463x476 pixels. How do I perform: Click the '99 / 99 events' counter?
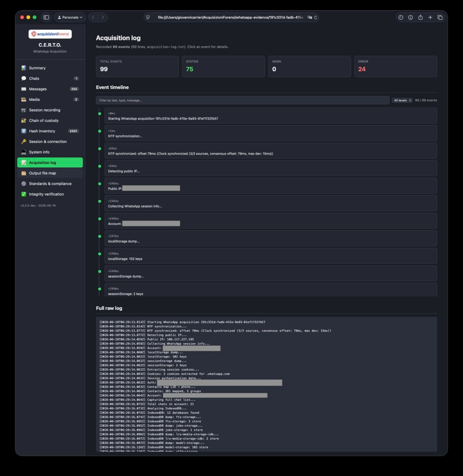tap(426, 100)
